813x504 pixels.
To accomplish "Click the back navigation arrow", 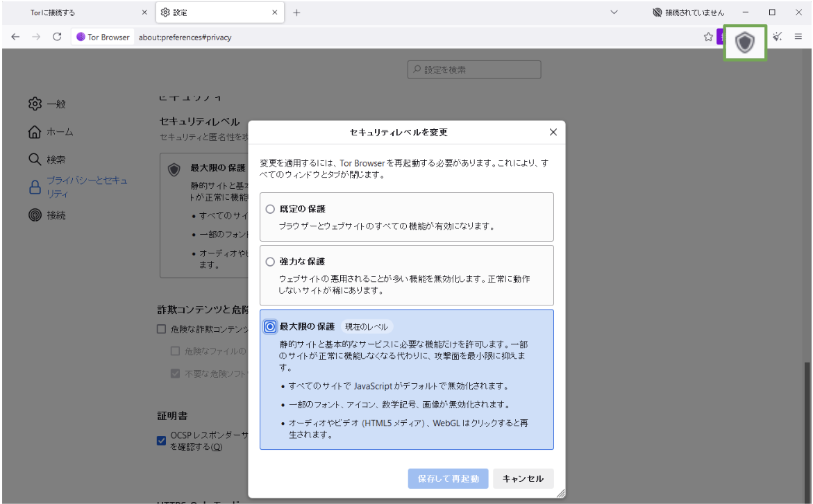I will [x=15, y=36].
